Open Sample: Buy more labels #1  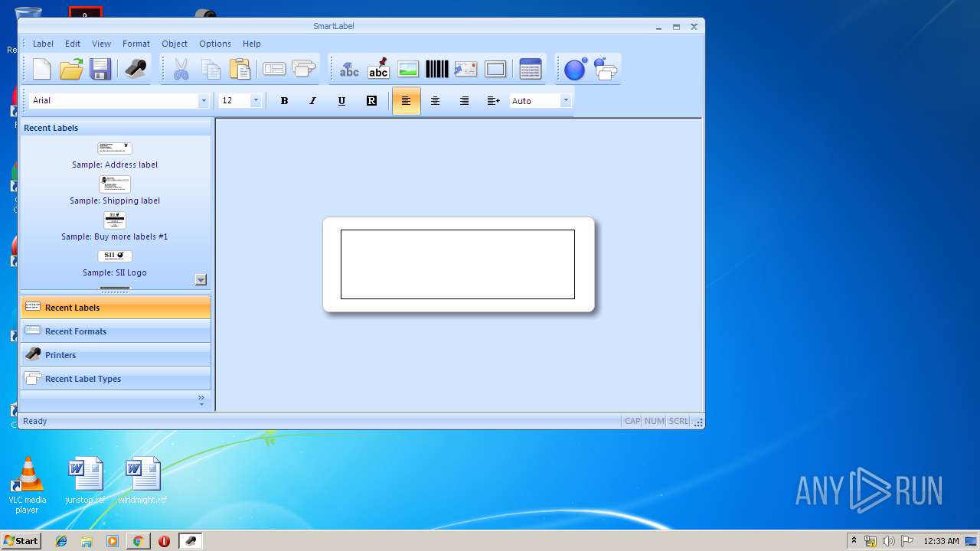(x=115, y=220)
